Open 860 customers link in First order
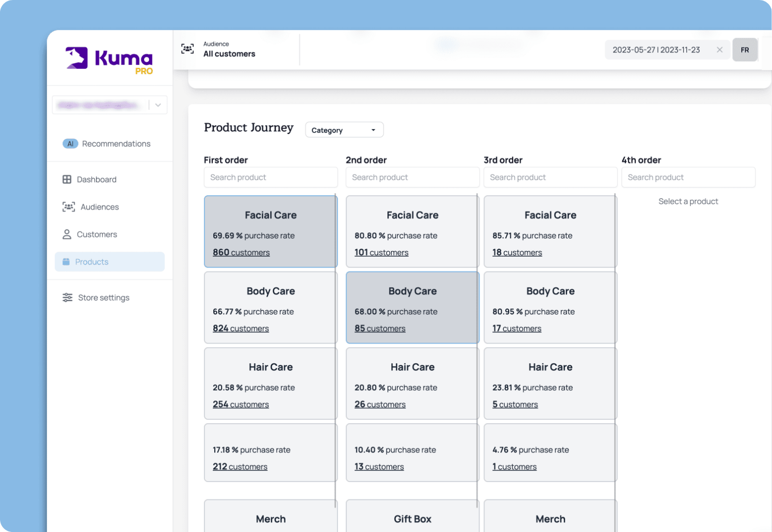Viewport: 772px width, 532px height. (241, 252)
